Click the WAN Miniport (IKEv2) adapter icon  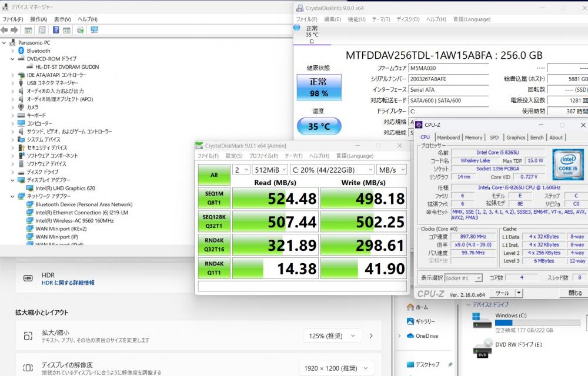[29, 229]
